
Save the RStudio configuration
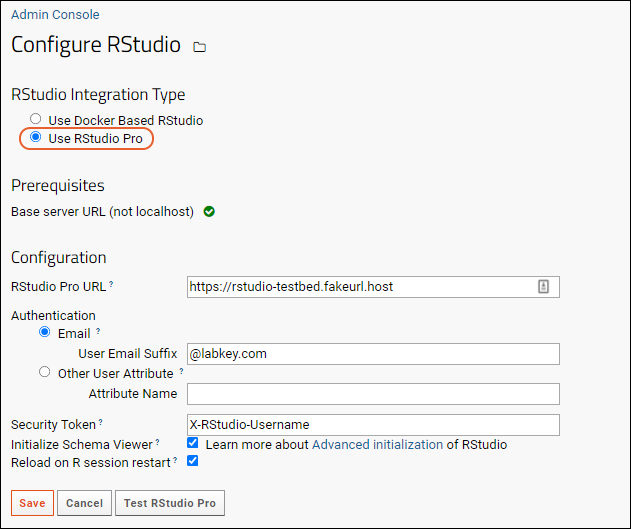[32, 503]
